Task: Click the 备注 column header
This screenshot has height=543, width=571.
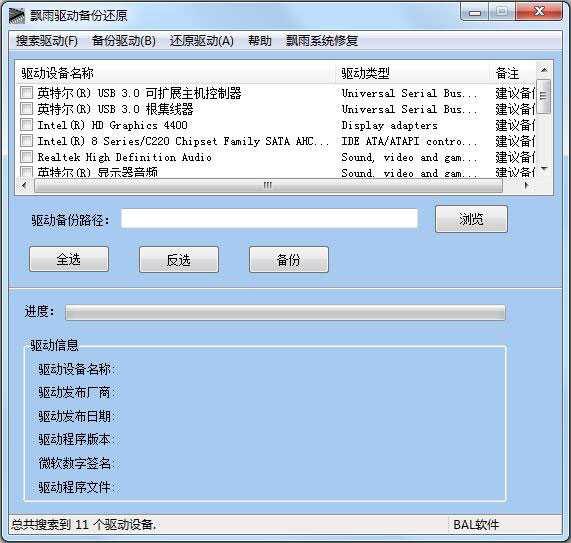Action: (512, 73)
